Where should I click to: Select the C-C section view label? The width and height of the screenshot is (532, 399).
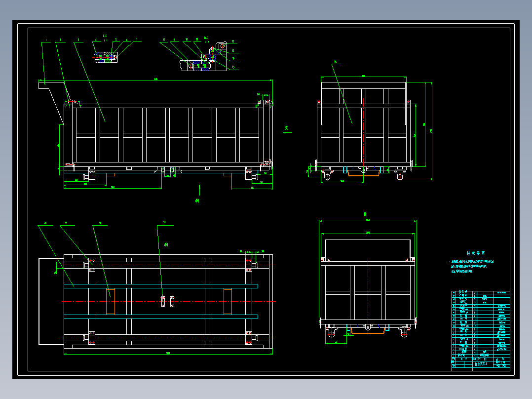coord(105,36)
